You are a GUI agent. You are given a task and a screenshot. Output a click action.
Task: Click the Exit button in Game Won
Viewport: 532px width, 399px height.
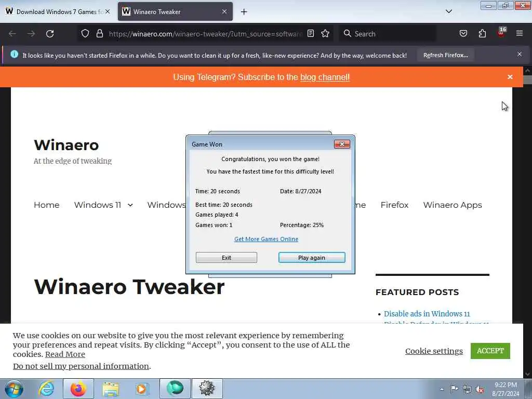point(227,258)
